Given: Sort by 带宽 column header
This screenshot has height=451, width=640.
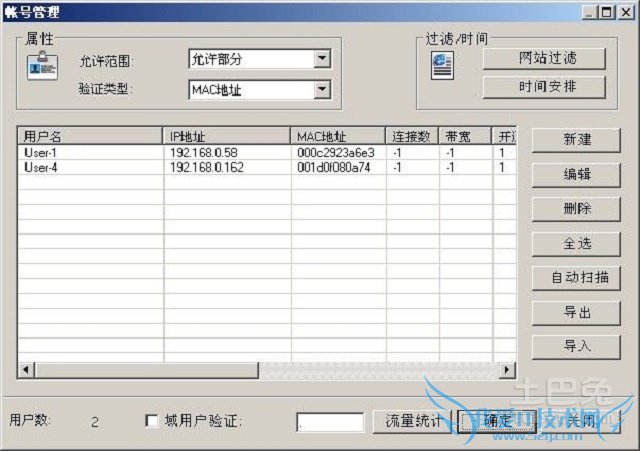Looking at the screenshot, I should click(465, 136).
